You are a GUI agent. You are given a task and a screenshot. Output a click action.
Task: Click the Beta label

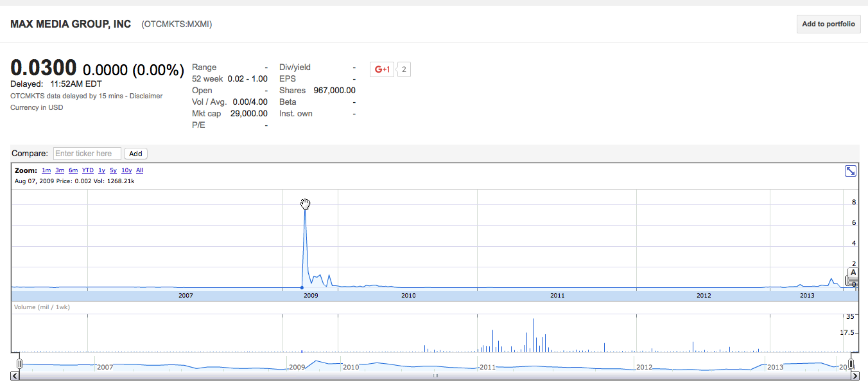(288, 102)
